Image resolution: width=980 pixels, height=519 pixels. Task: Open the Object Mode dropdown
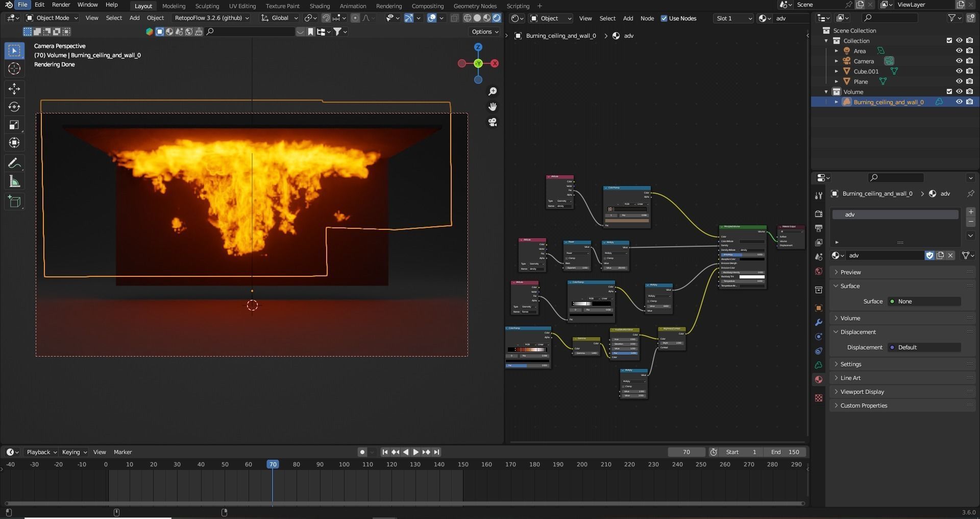coord(52,18)
